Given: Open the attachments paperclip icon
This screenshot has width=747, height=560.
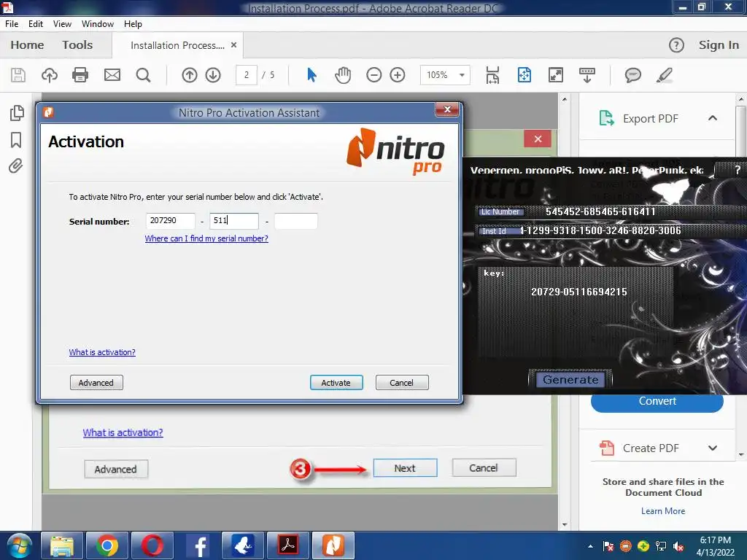Looking at the screenshot, I should tap(16, 166).
